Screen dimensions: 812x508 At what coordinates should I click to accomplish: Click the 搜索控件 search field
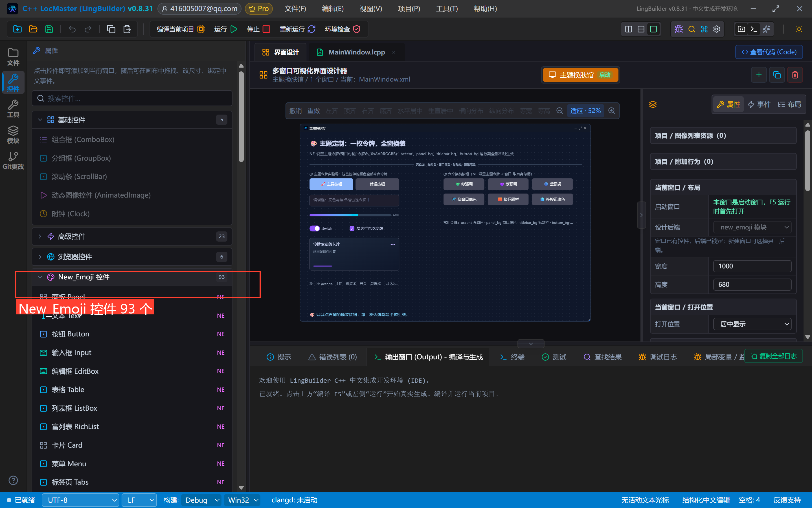point(132,98)
